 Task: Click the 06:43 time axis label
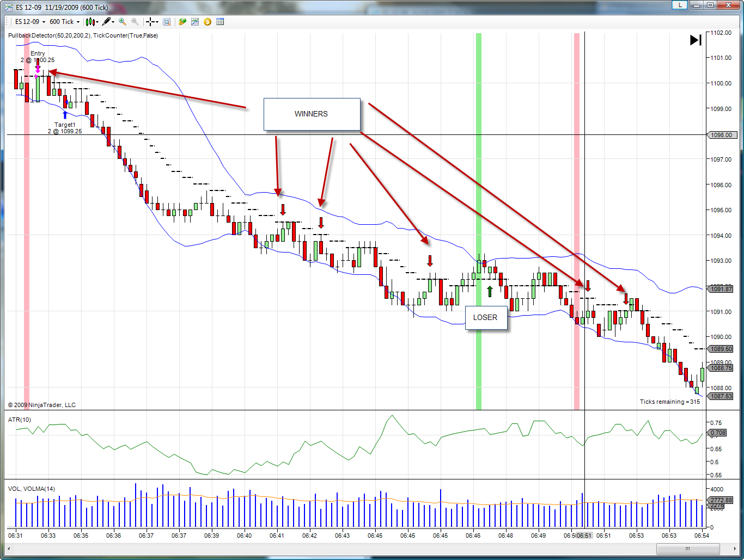click(x=343, y=536)
